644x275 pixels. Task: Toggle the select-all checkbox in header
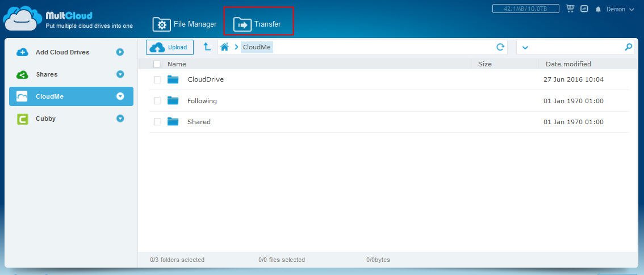click(x=157, y=64)
